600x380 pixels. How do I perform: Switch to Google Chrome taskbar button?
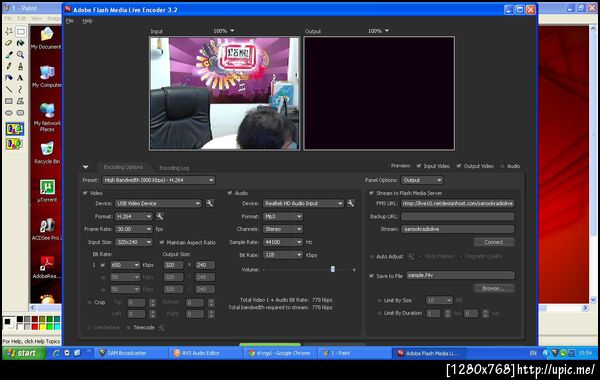pos(280,353)
